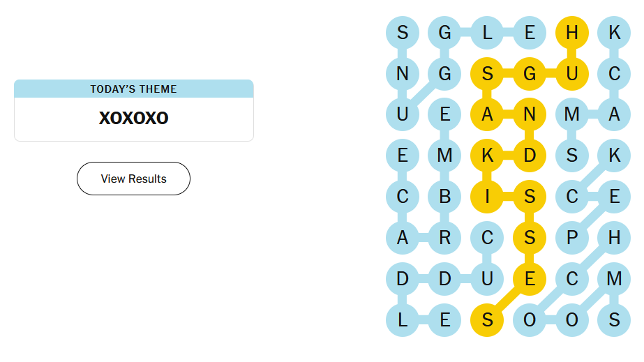This screenshot has height=362, width=644.
Task: Select the yellow letter H circle
Action: pyautogui.click(x=572, y=32)
